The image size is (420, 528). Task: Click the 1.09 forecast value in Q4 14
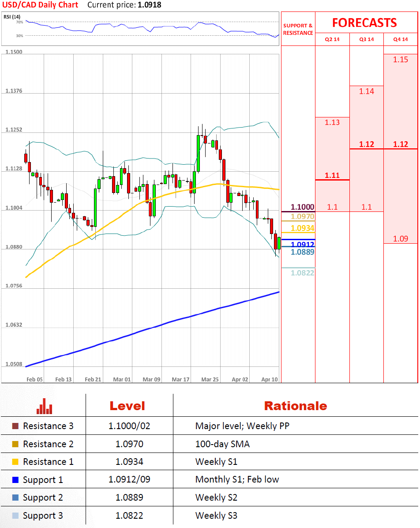point(400,239)
